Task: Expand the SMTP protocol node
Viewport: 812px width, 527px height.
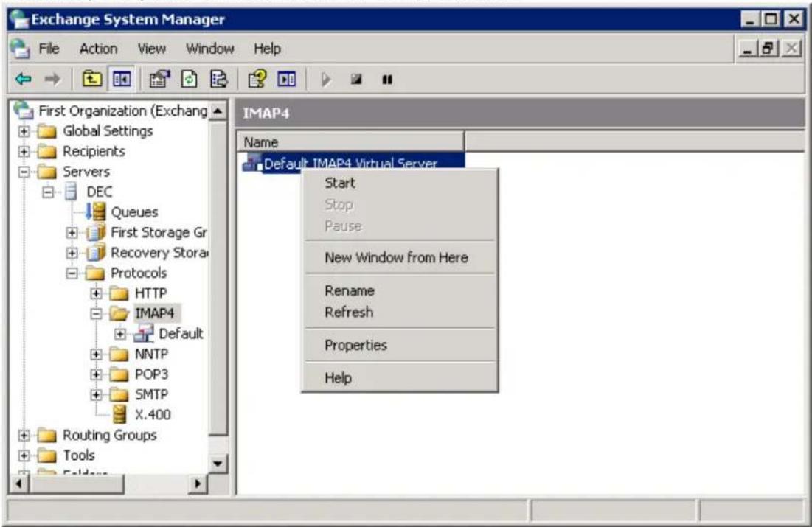Action: [96, 394]
